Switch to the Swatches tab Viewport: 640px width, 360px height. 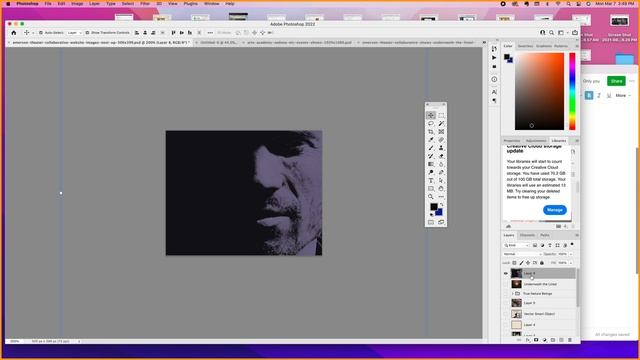(x=525, y=46)
